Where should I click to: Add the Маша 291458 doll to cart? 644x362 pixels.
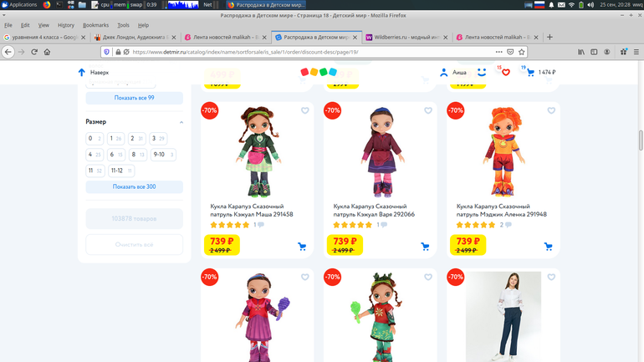(x=302, y=247)
